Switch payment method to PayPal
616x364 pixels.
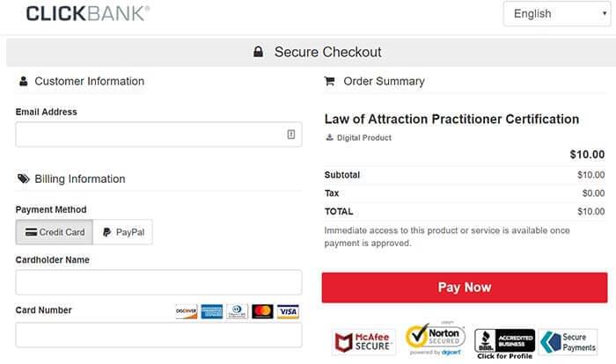tap(122, 232)
